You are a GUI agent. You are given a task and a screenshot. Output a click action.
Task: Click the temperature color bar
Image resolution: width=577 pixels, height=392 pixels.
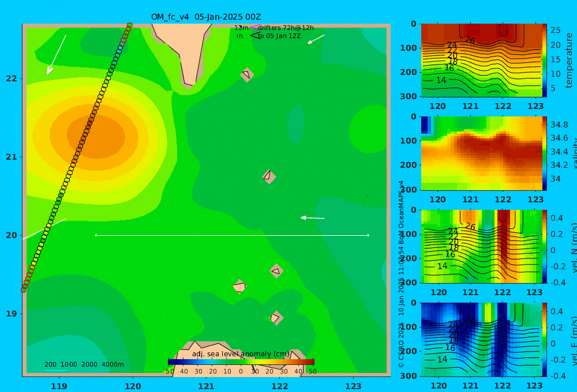point(544,61)
